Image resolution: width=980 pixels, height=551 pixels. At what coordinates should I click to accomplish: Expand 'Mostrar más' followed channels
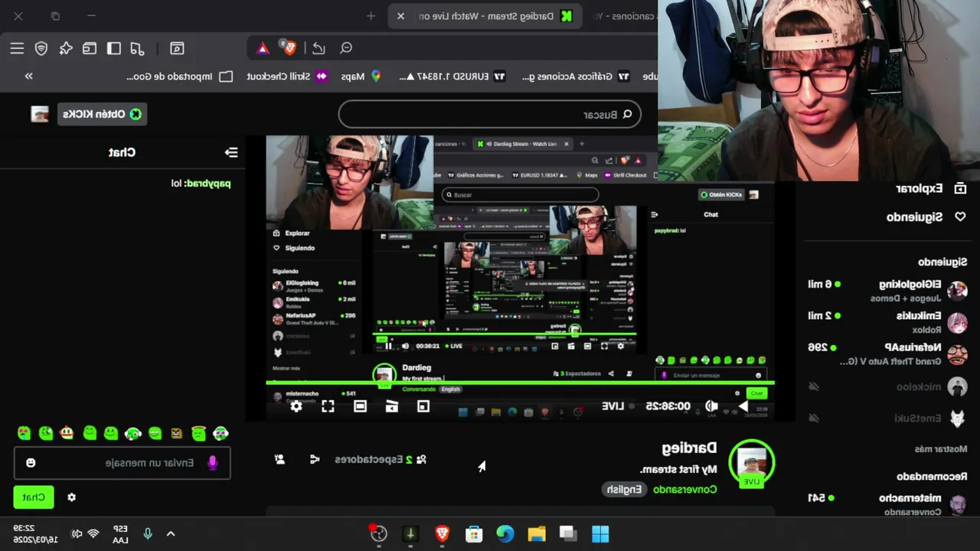941,449
